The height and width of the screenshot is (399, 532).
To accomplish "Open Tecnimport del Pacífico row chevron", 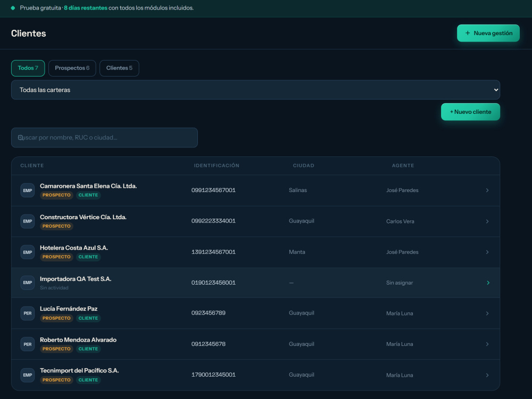I will pyautogui.click(x=487, y=375).
